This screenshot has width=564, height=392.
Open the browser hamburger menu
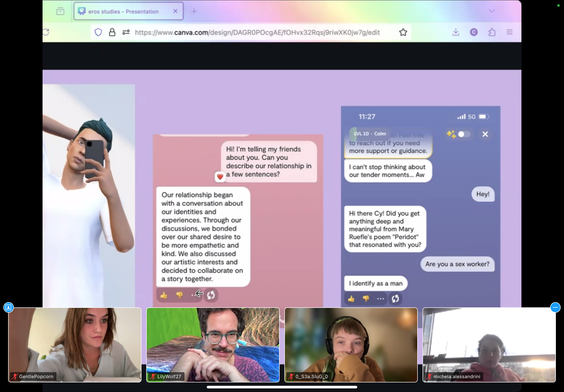(510, 32)
